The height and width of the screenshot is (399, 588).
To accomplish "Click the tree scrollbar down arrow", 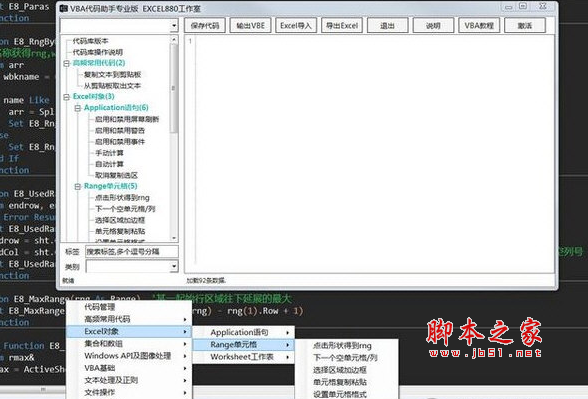I will 174,238.
